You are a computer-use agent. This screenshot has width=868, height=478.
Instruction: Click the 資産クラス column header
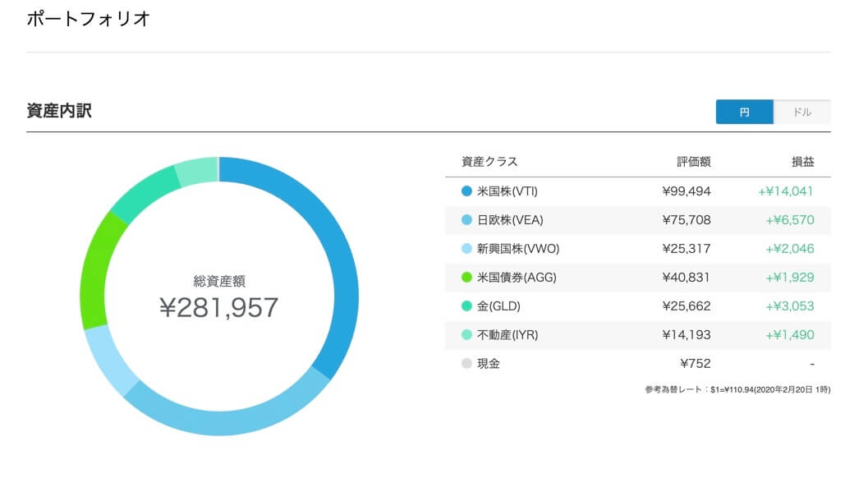coord(489,162)
